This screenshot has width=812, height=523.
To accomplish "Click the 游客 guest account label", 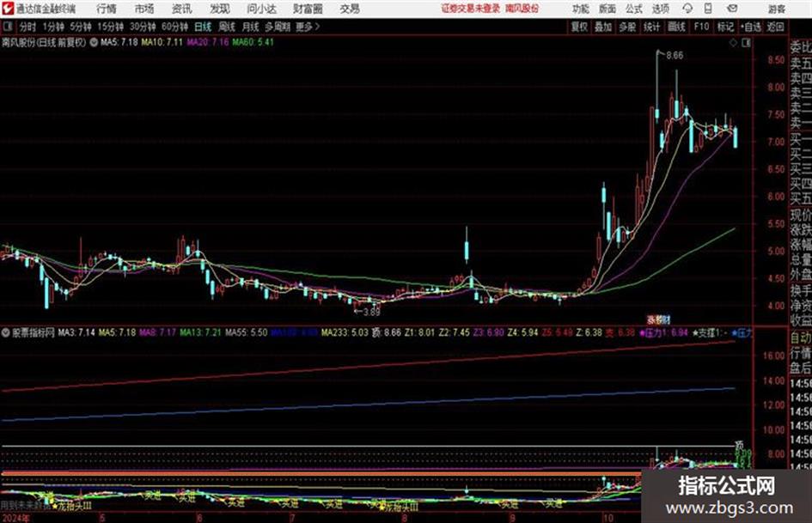I will click(x=777, y=9).
